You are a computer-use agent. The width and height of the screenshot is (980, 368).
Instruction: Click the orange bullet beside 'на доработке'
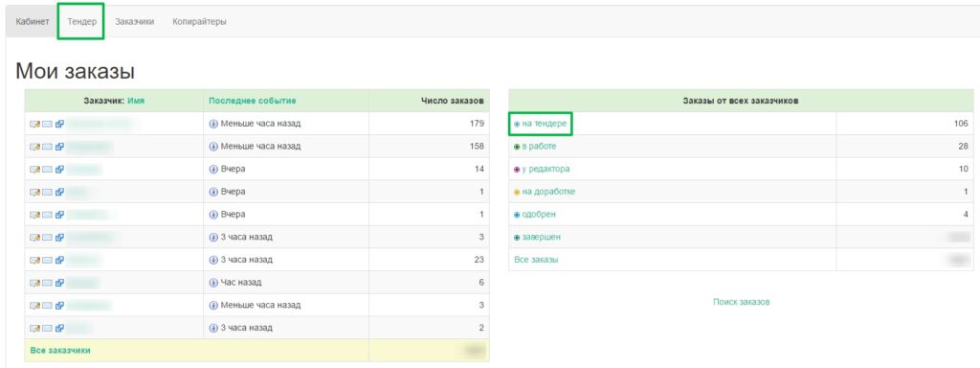click(x=517, y=192)
